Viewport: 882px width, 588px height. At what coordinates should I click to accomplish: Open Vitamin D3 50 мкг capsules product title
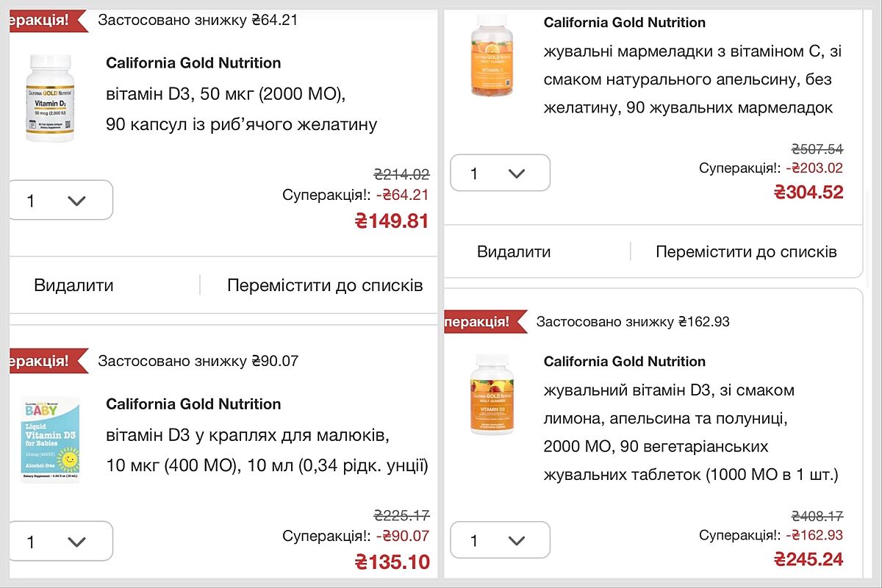[x=241, y=110]
